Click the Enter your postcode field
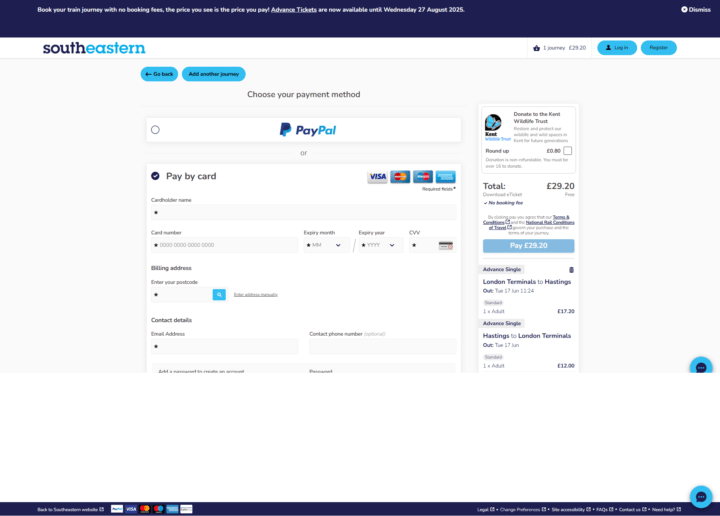The height and width of the screenshot is (516, 720). 182,295
